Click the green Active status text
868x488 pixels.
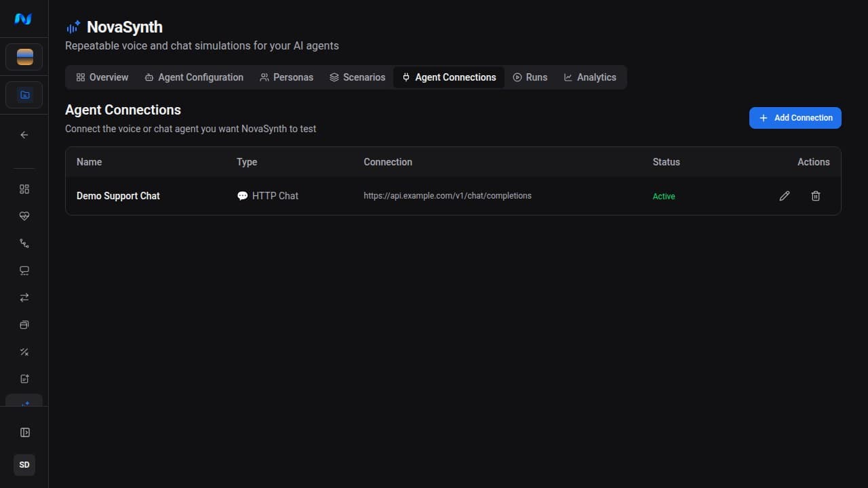pyautogui.click(x=664, y=197)
